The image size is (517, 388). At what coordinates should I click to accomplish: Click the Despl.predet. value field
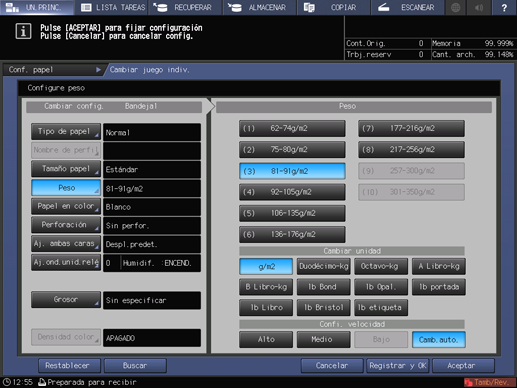coord(152,244)
